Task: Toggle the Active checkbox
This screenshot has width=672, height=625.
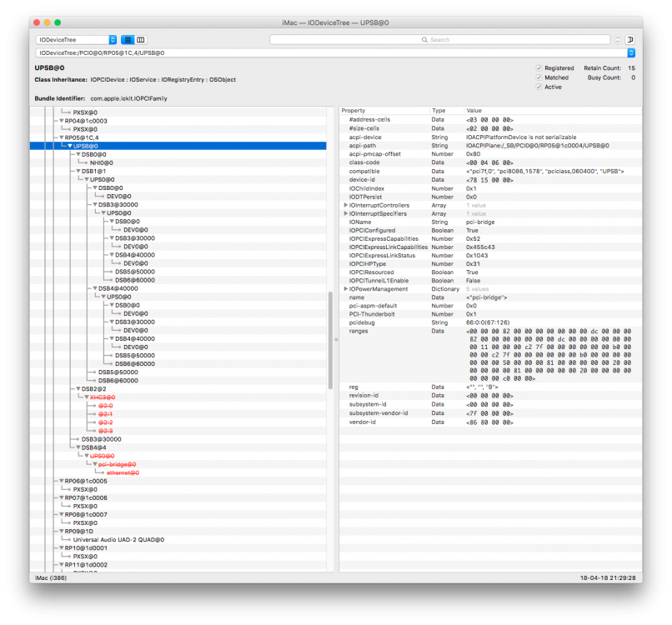Action: (x=539, y=87)
